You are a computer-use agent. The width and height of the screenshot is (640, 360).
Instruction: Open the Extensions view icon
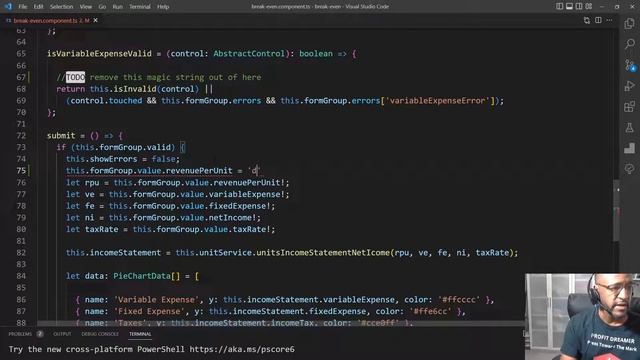coord(629,107)
